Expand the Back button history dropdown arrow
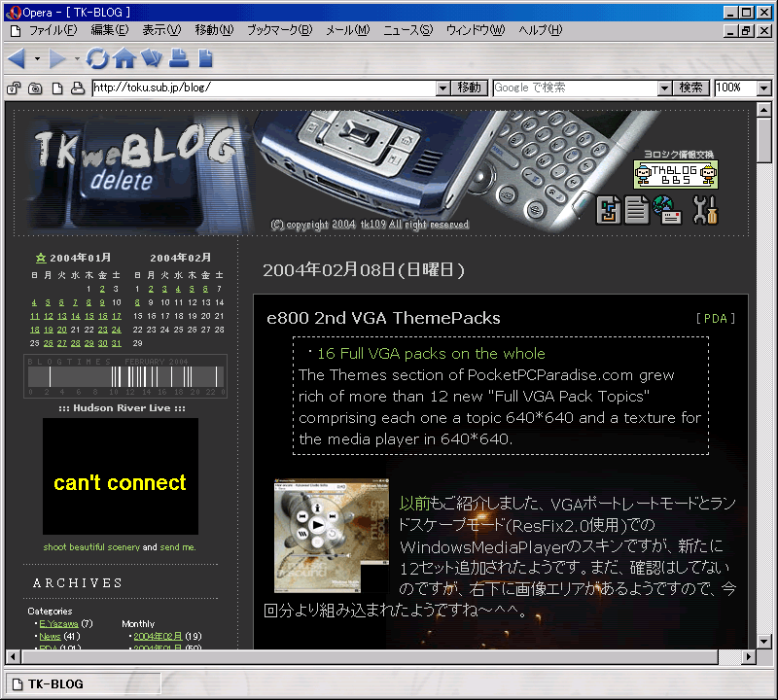 (37, 59)
